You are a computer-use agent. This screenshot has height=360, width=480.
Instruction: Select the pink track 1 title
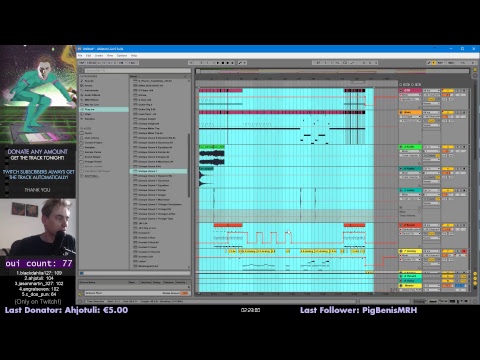pyautogui.click(x=413, y=90)
